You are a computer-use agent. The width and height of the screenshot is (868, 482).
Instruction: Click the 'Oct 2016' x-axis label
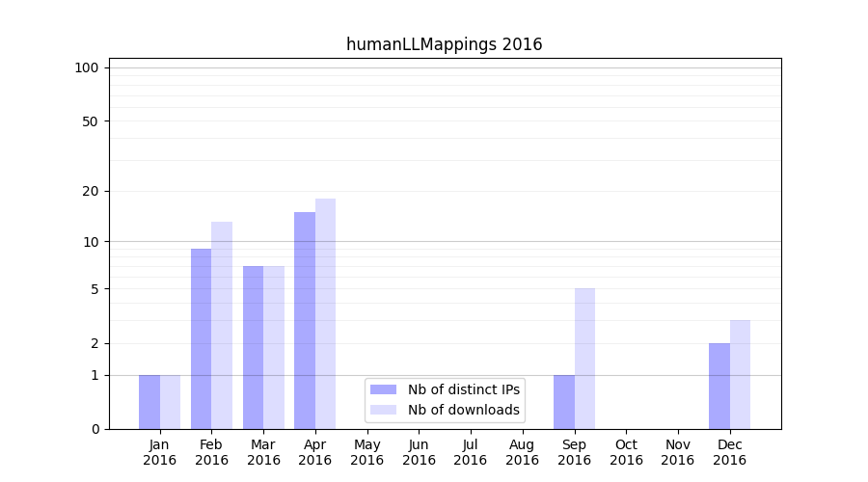(626, 452)
